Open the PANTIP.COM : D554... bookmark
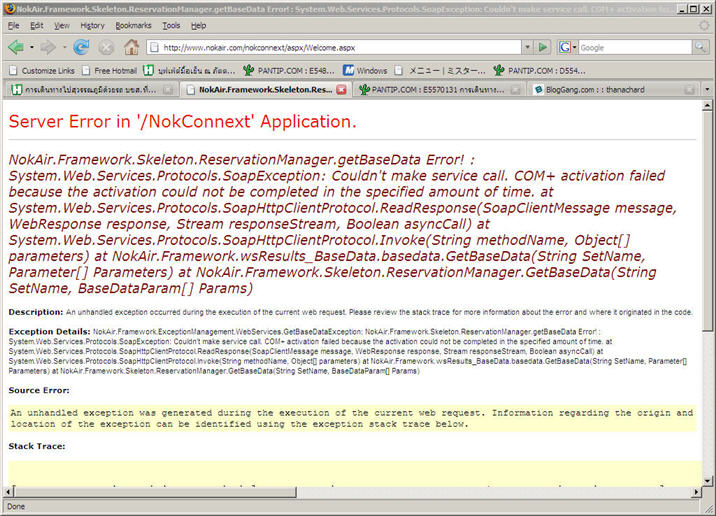The image size is (716, 516). point(539,71)
